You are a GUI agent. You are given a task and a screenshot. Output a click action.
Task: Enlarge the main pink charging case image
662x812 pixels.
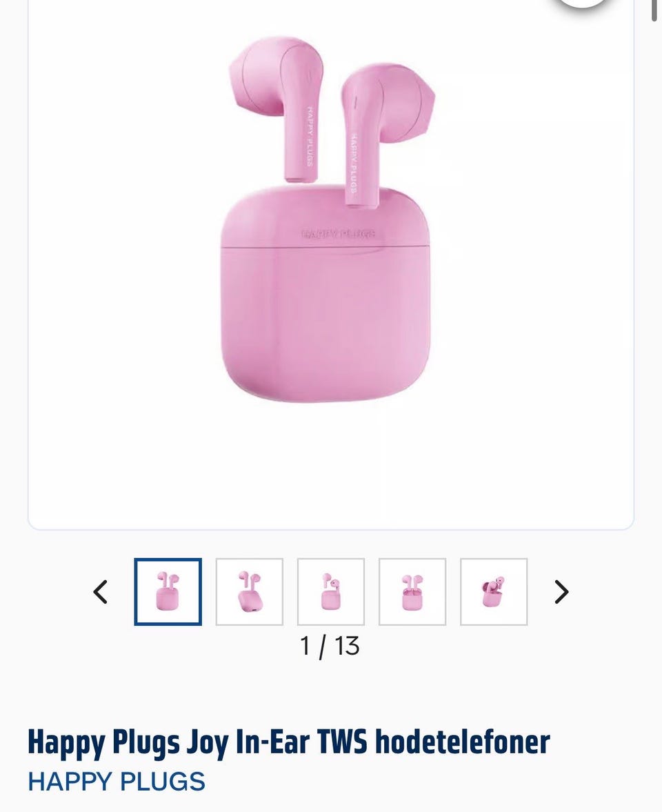325,293
